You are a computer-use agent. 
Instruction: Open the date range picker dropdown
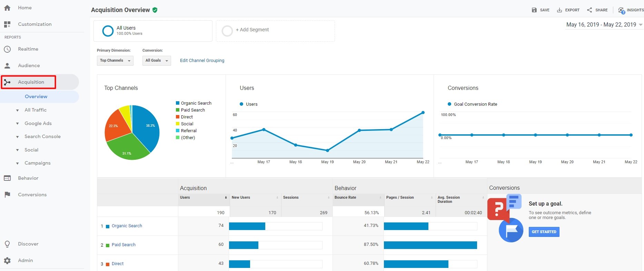(x=604, y=25)
